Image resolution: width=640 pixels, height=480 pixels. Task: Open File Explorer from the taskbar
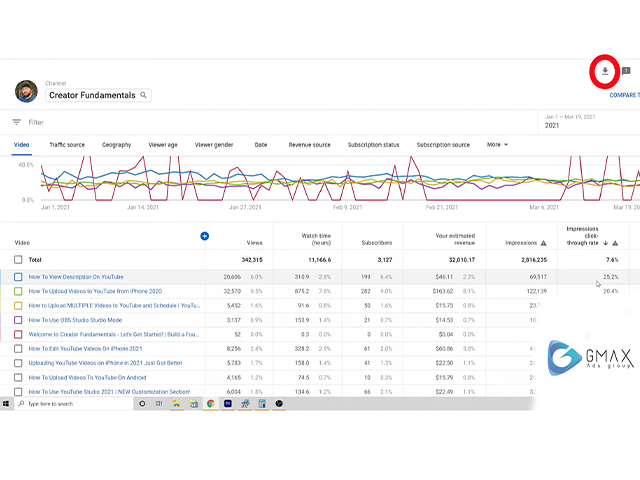pos(176,404)
